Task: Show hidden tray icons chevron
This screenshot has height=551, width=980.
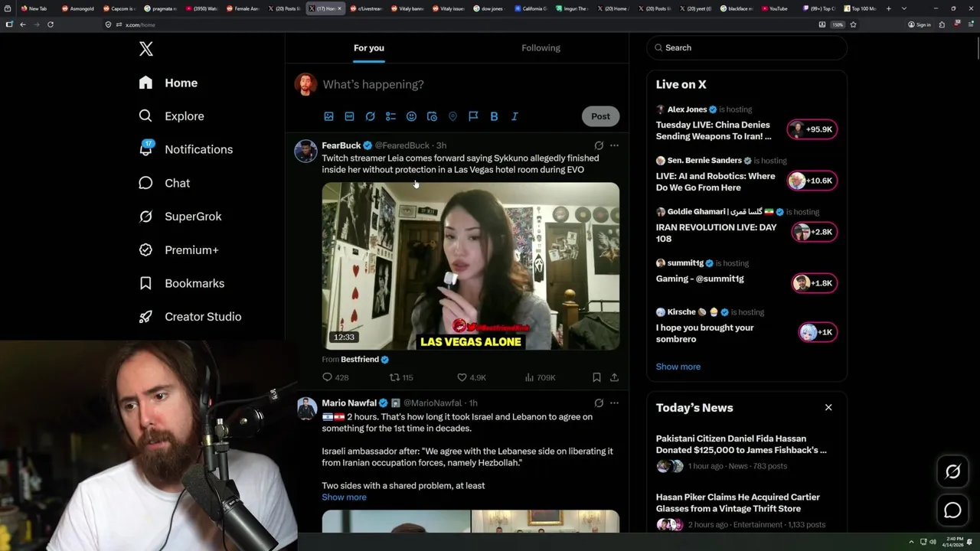Action: click(x=911, y=542)
